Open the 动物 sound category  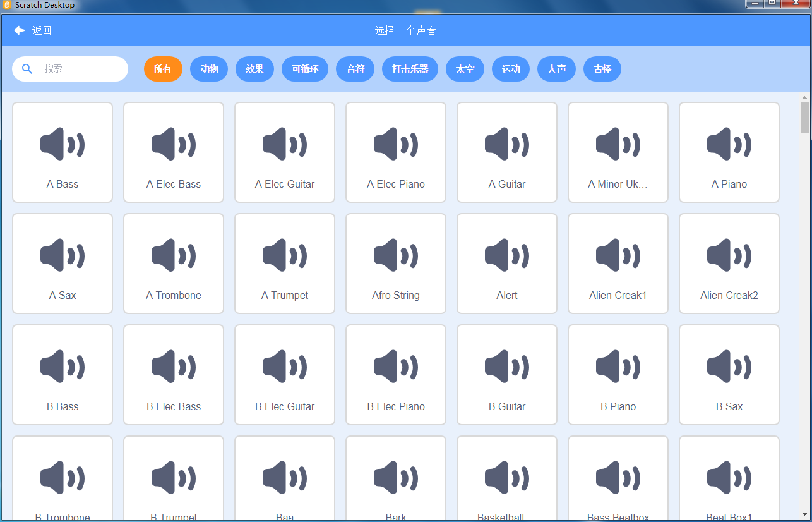[x=208, y=69]
